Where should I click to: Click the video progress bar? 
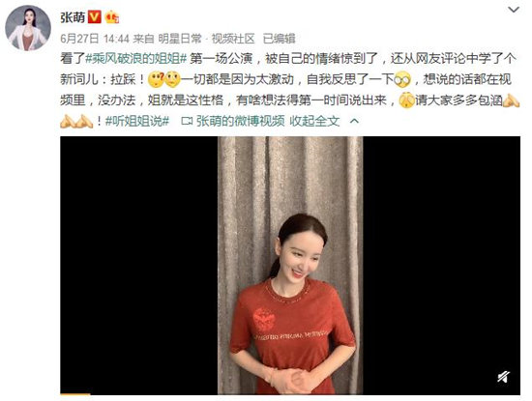(x=290, y=394)
